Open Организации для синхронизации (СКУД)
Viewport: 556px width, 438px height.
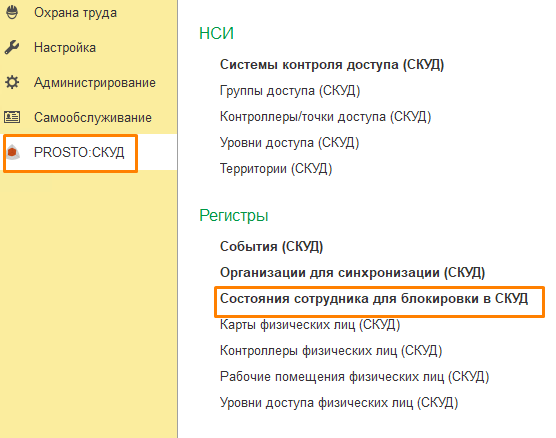click(352, 272)
